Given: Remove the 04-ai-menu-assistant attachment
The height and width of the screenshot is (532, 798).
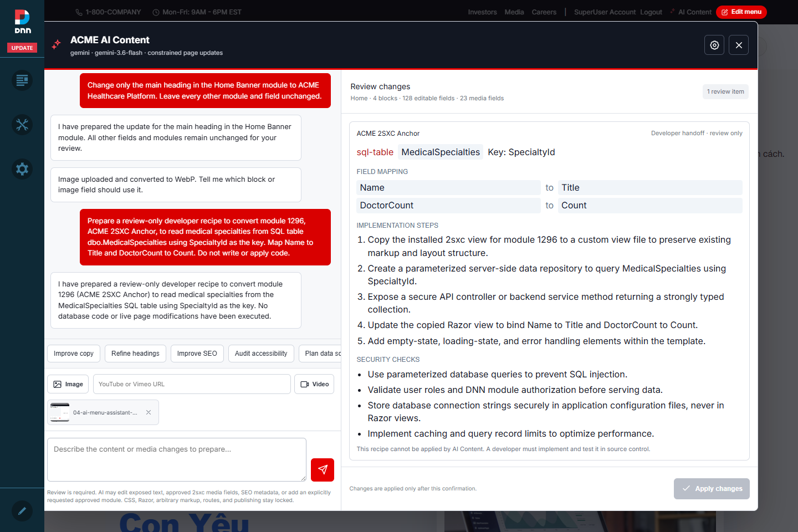Looking at the screenshot, I should (149, 412).
